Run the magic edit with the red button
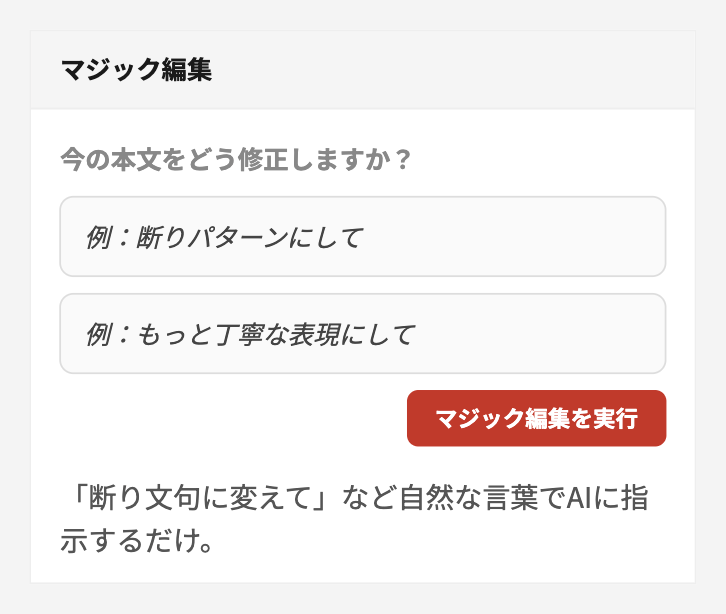Viewport: 726px width, 614px height. click(x=536, y=418)
